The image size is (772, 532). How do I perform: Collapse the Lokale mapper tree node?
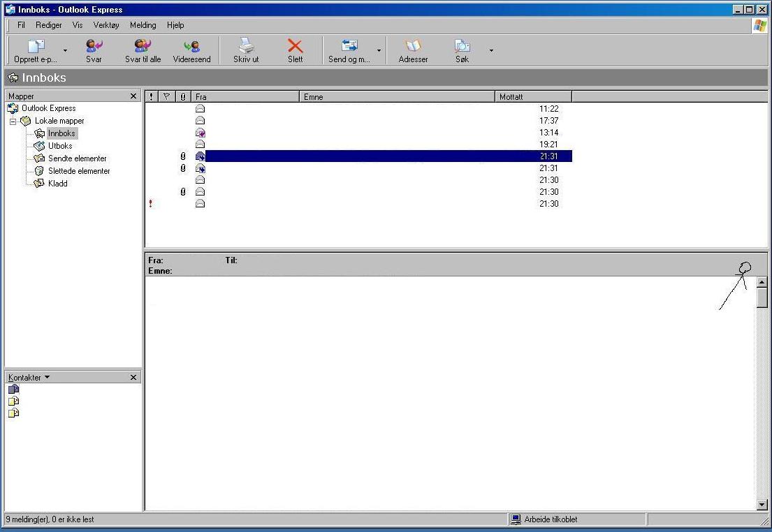coord(13,121)
